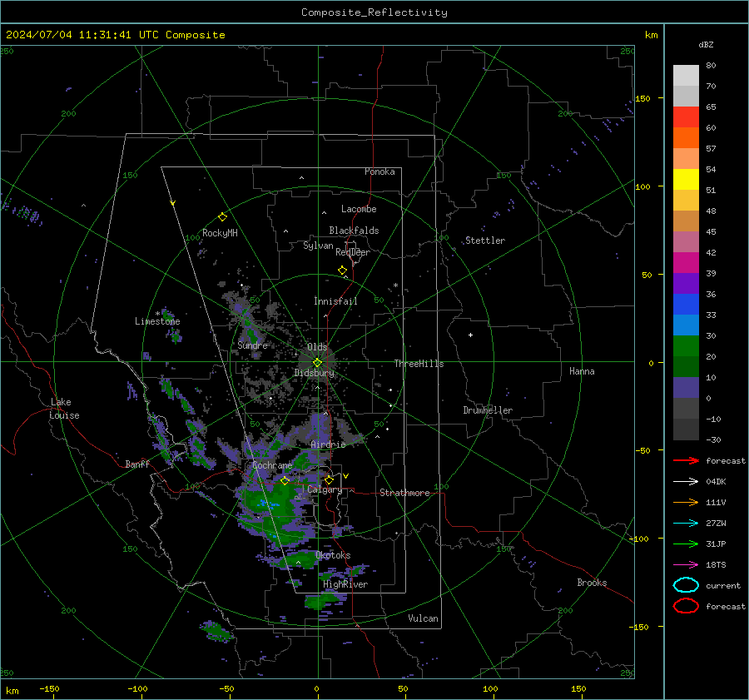749x700 pixels.
Task: Click the Calgary city label
Action: (x=325, y=489)
